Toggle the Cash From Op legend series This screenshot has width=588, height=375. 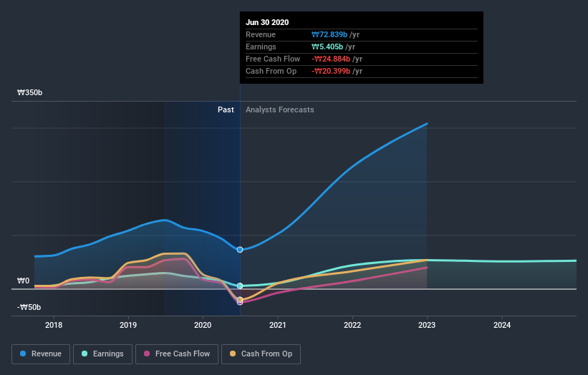(x=261, y=354)
